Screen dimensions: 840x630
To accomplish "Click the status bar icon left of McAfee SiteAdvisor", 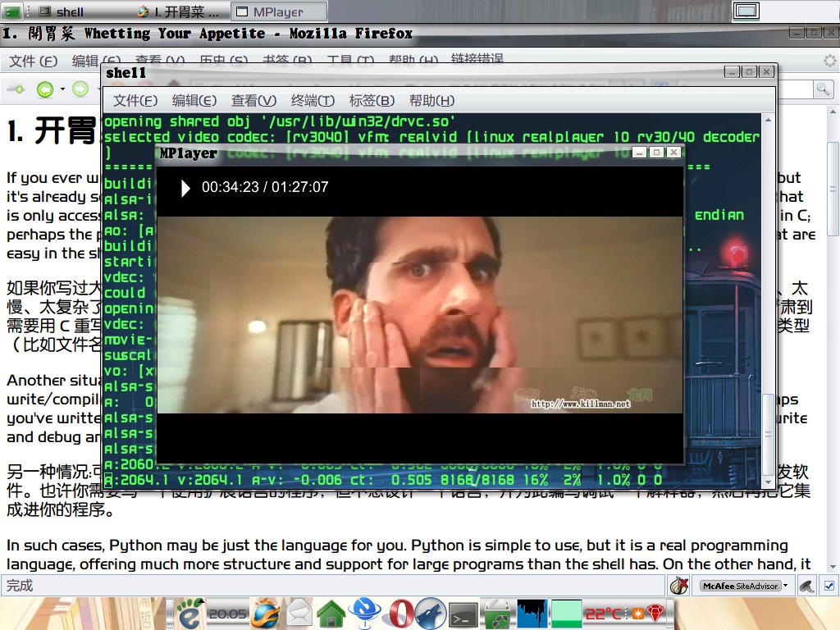I will pos(678,586).
